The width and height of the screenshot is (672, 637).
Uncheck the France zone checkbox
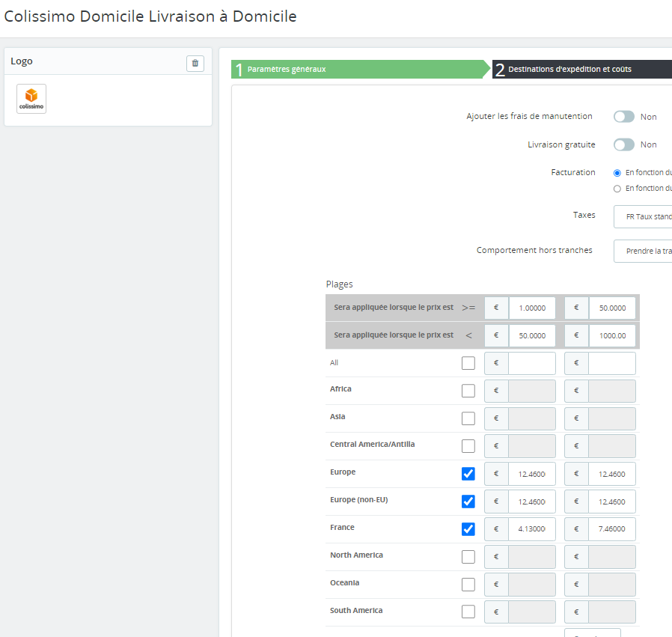(468, 529)
